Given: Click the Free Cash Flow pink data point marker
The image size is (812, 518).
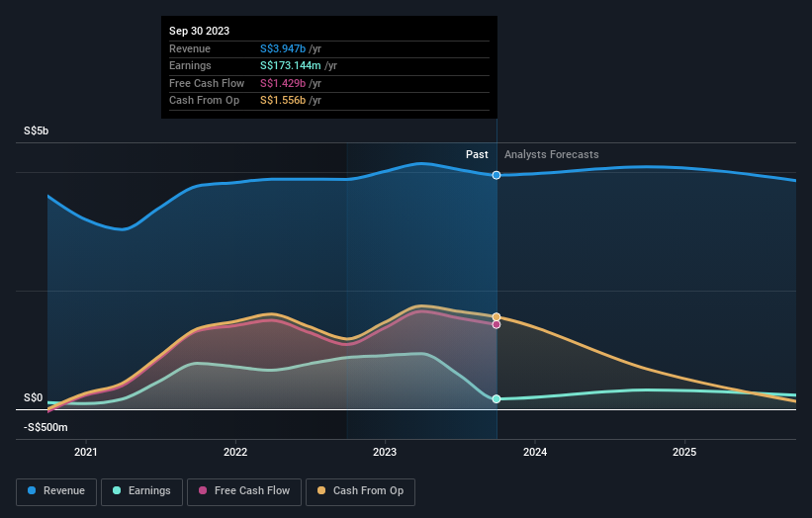Looking at the screenshot, I should coord(496,324).
